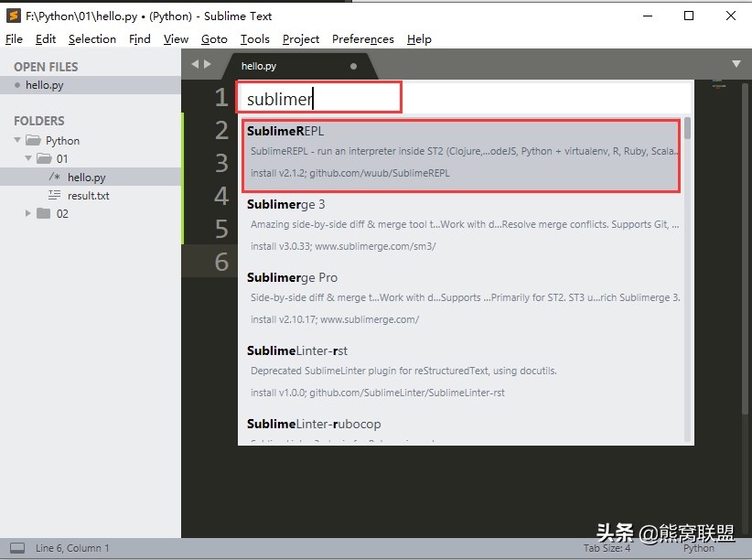752x560 pixels.
Task: Click line number 5 in gutter
Action: click(221, 229)
